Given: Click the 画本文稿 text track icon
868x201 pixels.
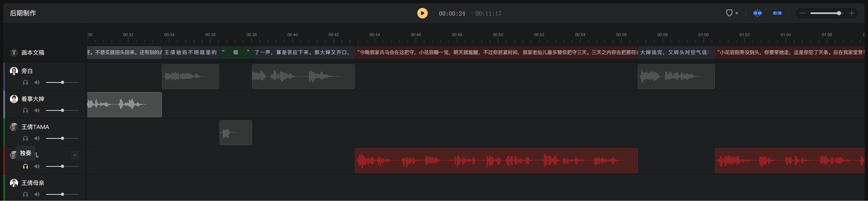Looking at the screenshot, I should (14, 52).
